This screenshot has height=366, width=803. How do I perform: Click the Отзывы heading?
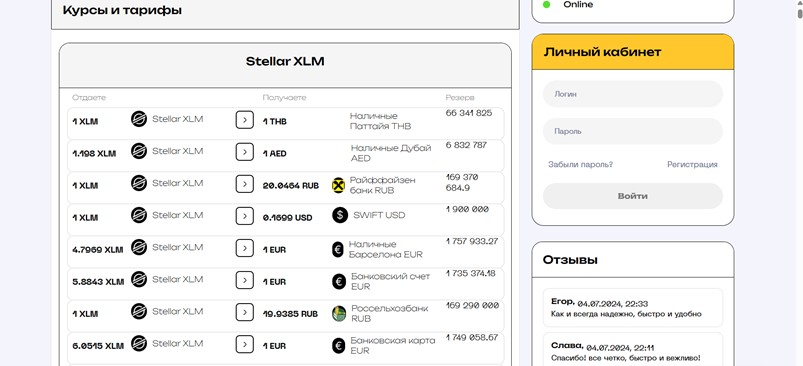tap(570, 260)
